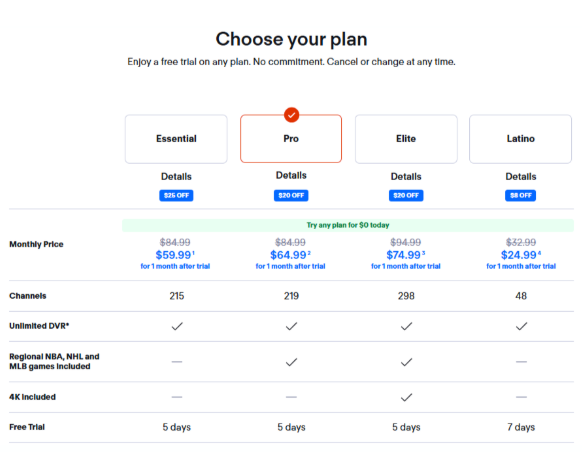Click the Unlimited DVR checkmark under Pro
The image size is (582, 452).
click(291, 326)
